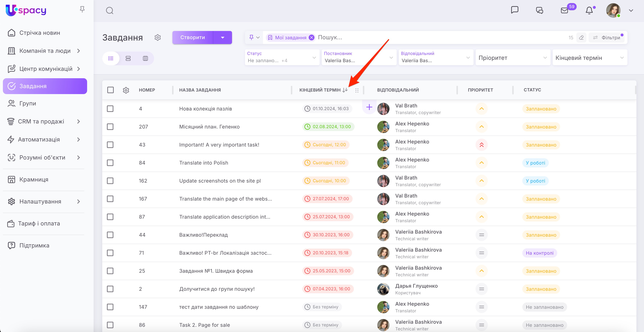Remove the Мої завдання filter chip
Image resolution: width=644 pixels, height=332 pixels.
[x=312, y=37]
